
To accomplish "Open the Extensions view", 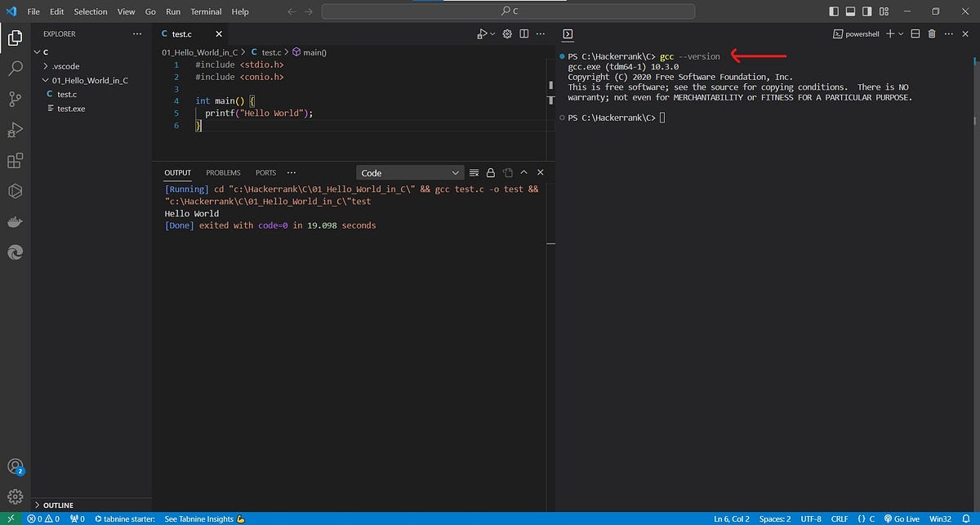I will (x=15, y=161).
